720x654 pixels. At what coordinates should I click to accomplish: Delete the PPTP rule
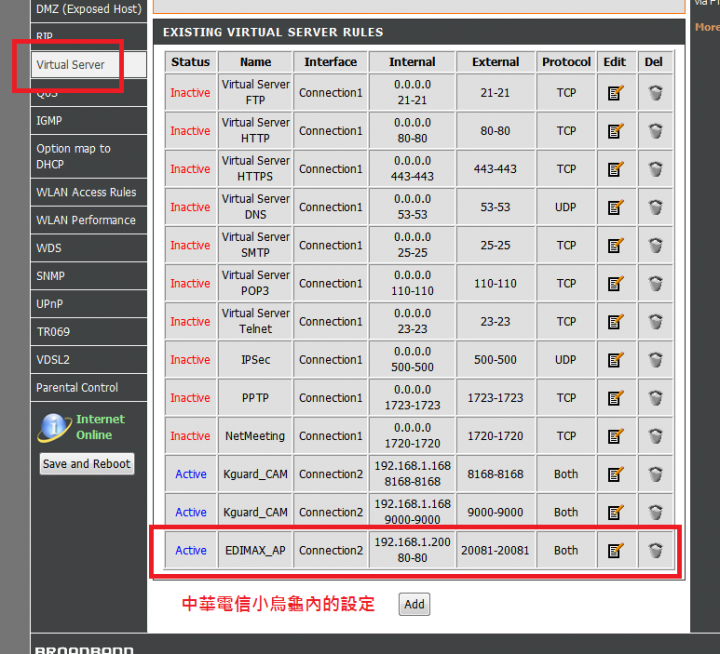655,398
